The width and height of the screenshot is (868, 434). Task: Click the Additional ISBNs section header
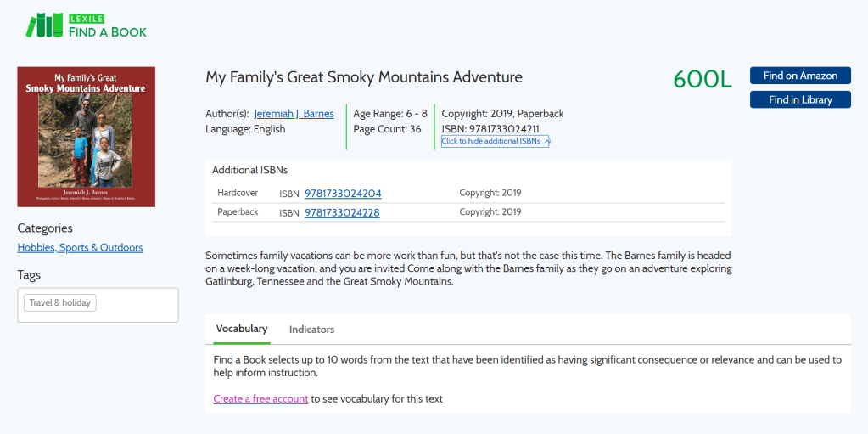[x=249, y=170]
